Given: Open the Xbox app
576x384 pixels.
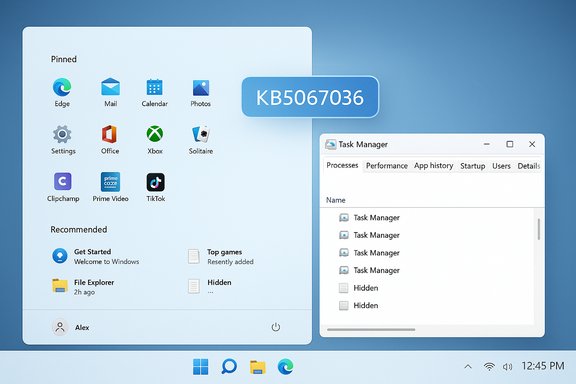Looking at the screenshot, I should pyautogui.click(x=155, y=139).
